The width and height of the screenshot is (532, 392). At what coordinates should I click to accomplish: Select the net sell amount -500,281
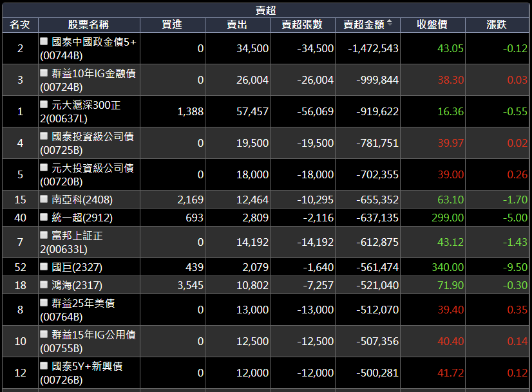click(x=377, y=373)
